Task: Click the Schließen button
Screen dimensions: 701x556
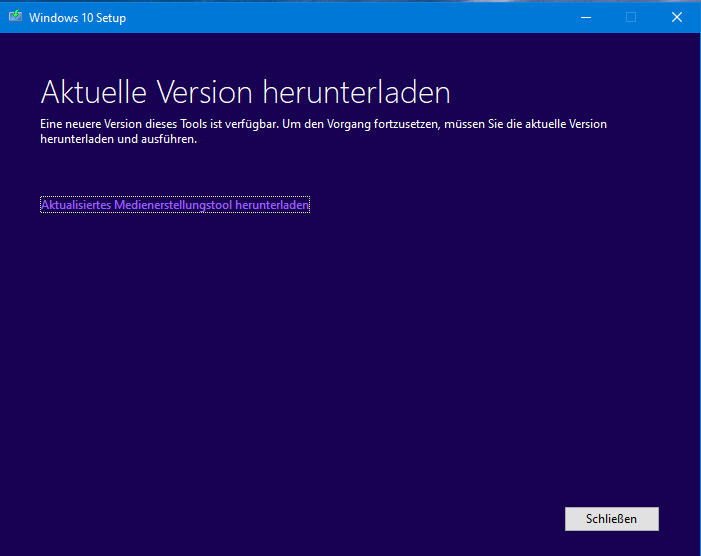Action: [612, 519]
